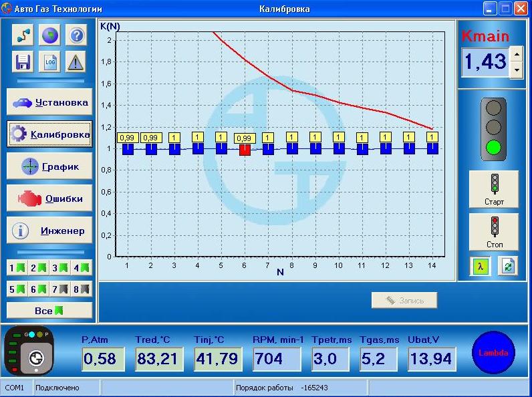Click the globe language icon
Image resolution: width=532 pixels, height=397 pixels.
pyautogui.click(x=50, y=35)
